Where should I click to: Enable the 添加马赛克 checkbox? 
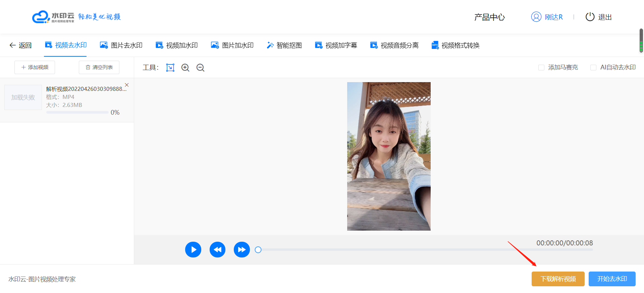[x=541, y=68]
